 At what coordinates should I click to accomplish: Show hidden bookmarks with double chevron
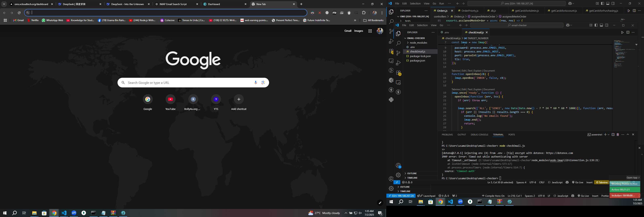click(x=355, y=20)
